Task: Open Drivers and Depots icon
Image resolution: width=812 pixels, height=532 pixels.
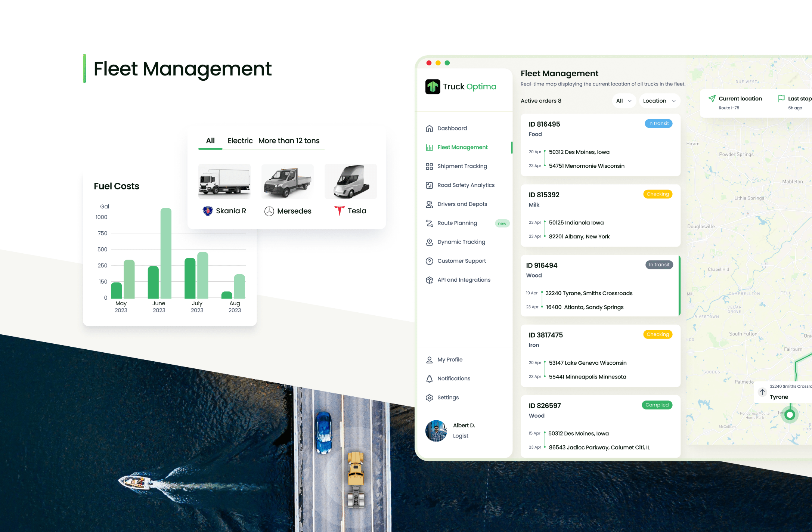Action: [429, 204]
